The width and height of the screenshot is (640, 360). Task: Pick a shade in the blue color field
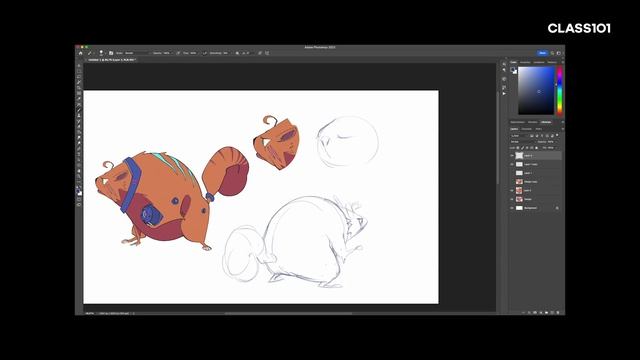pyautogui.click(x=536, y=91)
